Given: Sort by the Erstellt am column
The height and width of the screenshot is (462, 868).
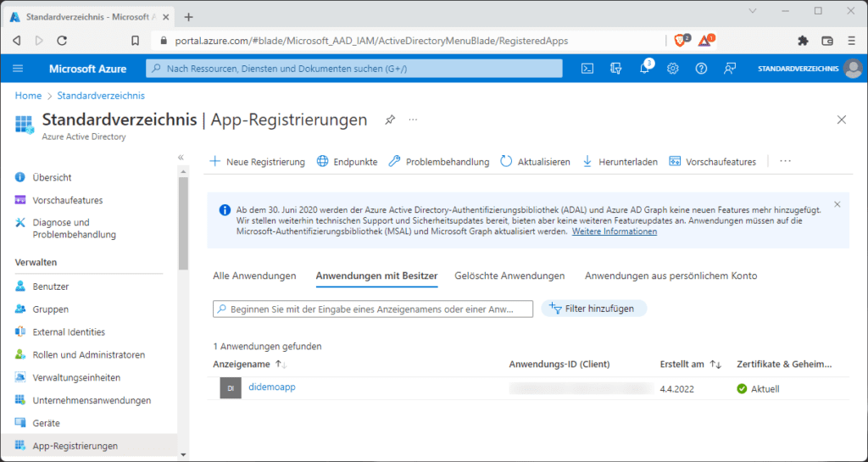Looking at the screenshot, I should click(x=691, y=364).
